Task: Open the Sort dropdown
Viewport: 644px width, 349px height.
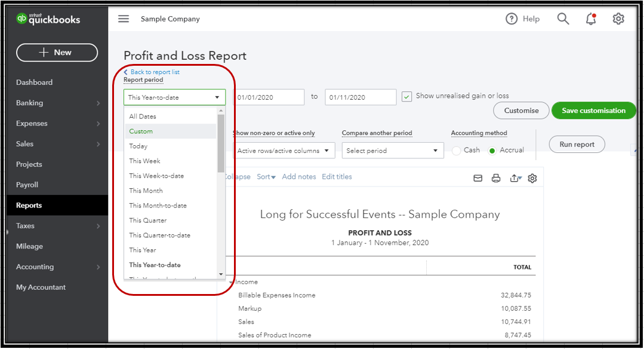Action: [266, 177]
